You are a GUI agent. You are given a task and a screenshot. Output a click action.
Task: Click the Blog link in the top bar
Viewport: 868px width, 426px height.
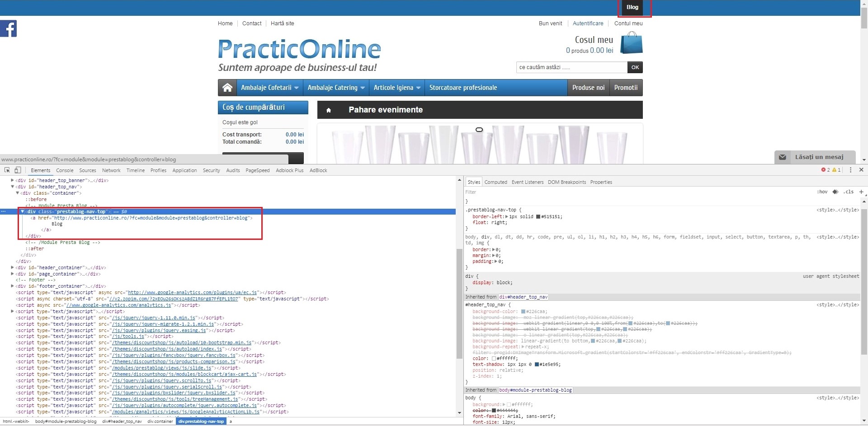pyautogui.click(x=632, y=7)
